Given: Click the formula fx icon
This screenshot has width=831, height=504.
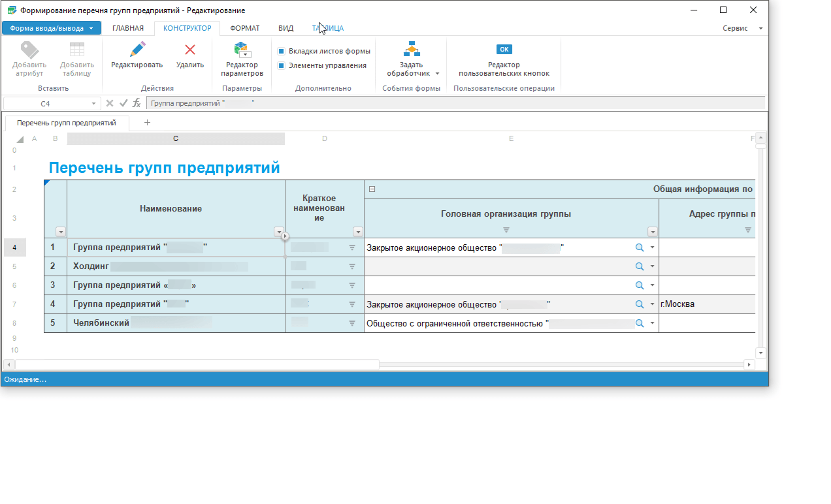Looking at the screenshot, I should point(137,103).
